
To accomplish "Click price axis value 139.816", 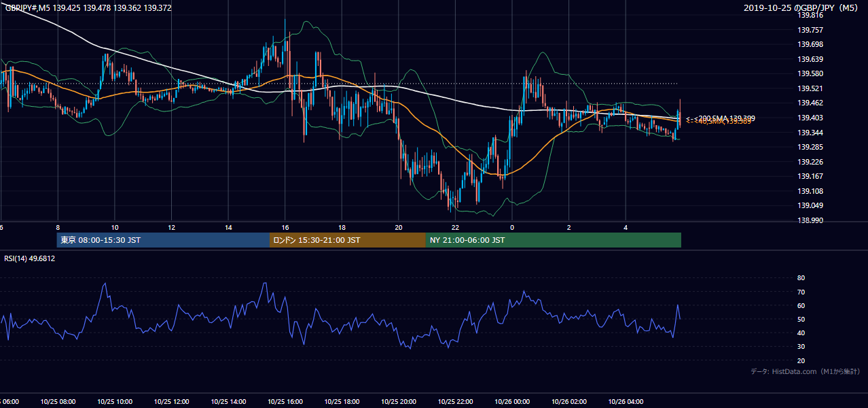I will (x=810, y=15).
